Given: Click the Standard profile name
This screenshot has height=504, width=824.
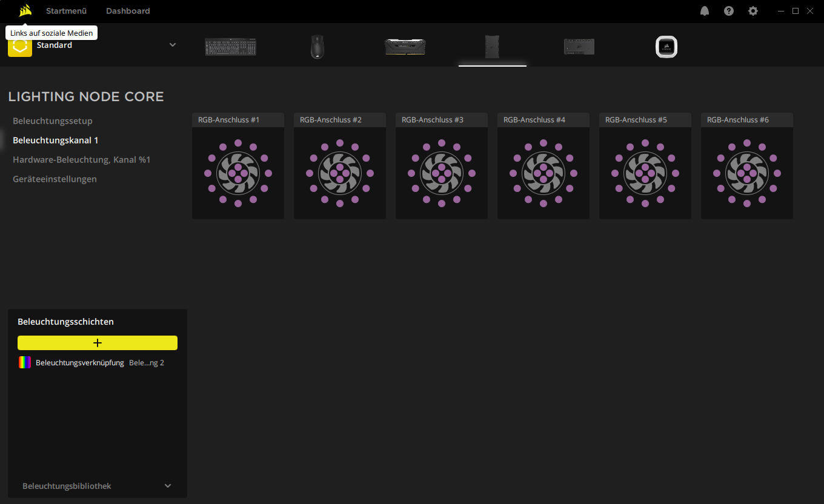Looking at the screenshot, I should pos(55,45).
